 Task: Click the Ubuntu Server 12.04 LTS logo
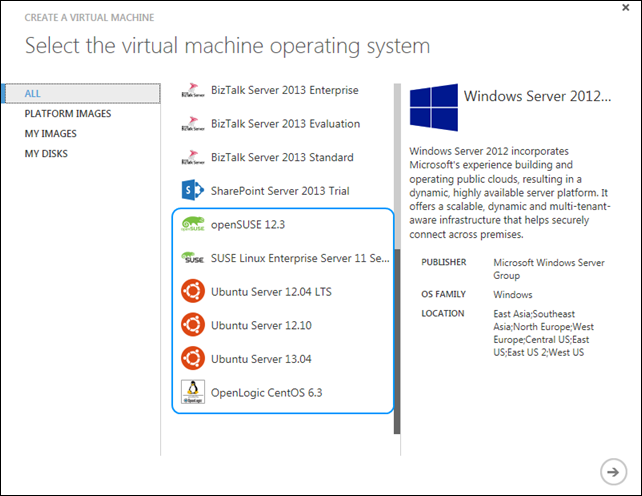(193, 291)
